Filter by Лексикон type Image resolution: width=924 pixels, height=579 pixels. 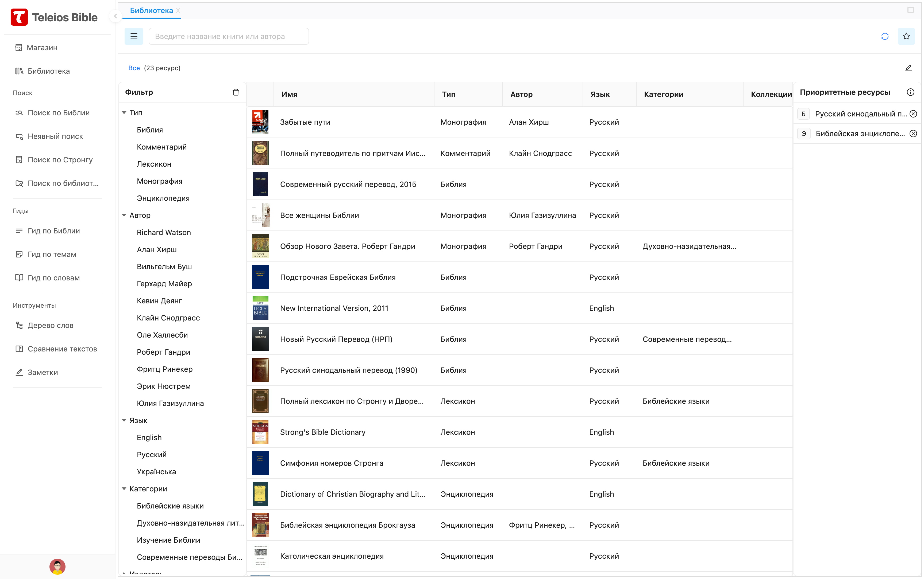(154, 164)
